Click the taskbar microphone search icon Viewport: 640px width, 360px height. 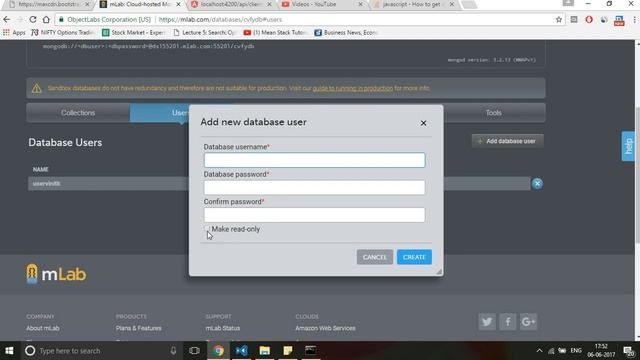click(x=173, y=351)
